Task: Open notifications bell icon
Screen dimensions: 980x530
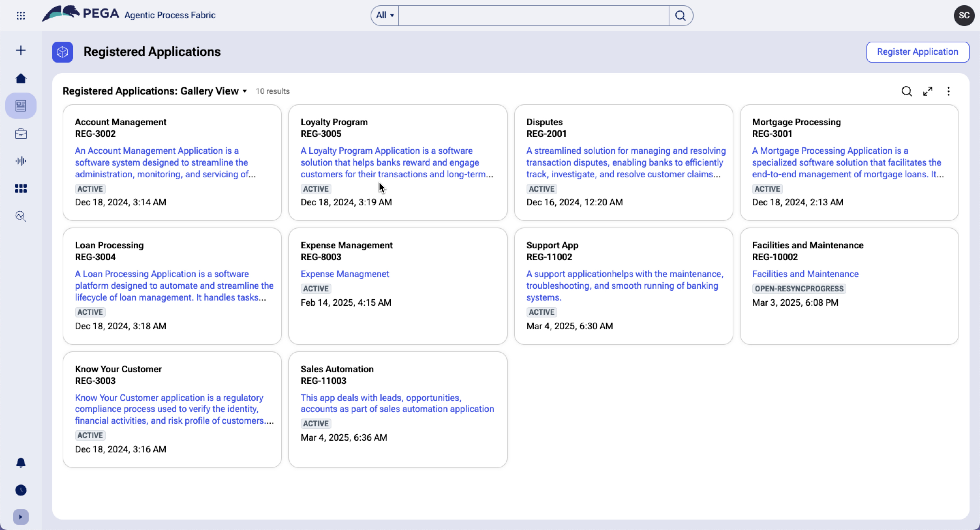Action: 21,463
